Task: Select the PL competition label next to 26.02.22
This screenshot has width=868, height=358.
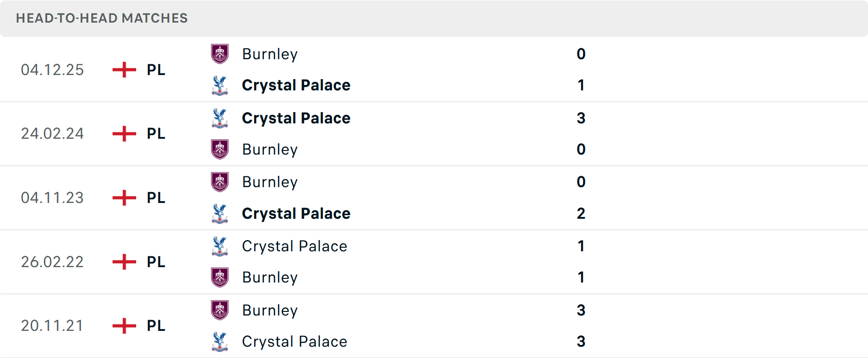Action: click(155, 262)
